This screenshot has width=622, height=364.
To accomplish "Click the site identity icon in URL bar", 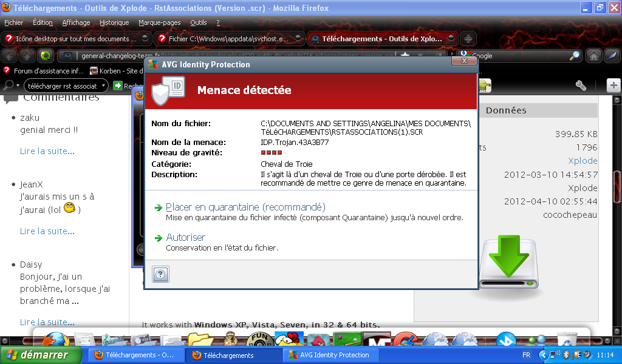I will (x=67, y=56).
